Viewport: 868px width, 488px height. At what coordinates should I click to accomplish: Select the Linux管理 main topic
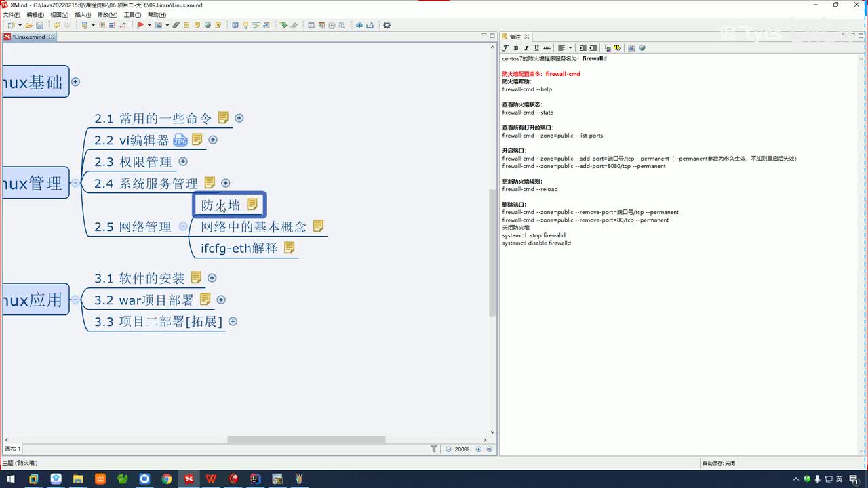(x=35, y=183)
